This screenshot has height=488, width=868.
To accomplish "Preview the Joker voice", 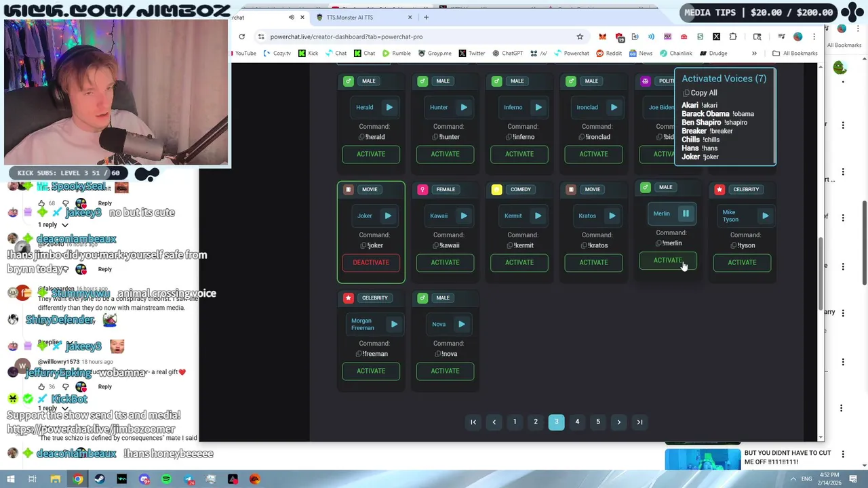I will pyautogui.click(x=388, y=216).
